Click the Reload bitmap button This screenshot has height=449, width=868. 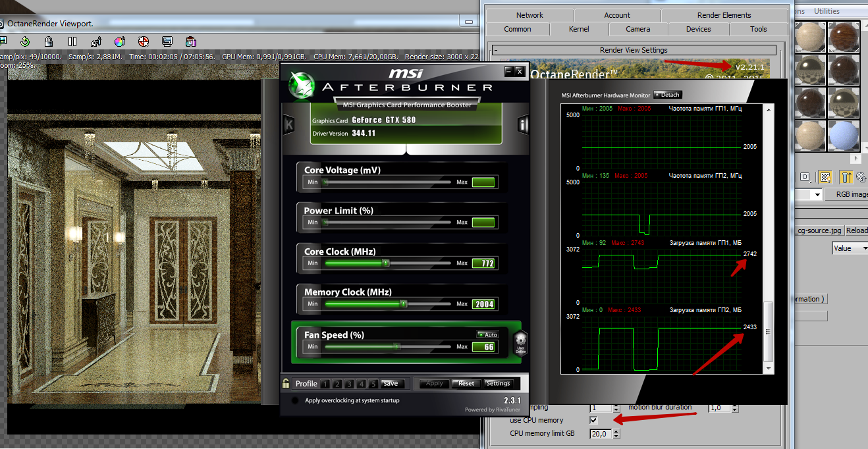click(857, 230)
